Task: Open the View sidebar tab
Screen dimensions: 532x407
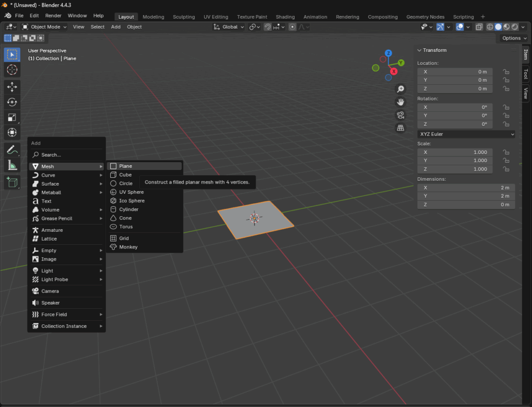Action: [x=526, y=93]
